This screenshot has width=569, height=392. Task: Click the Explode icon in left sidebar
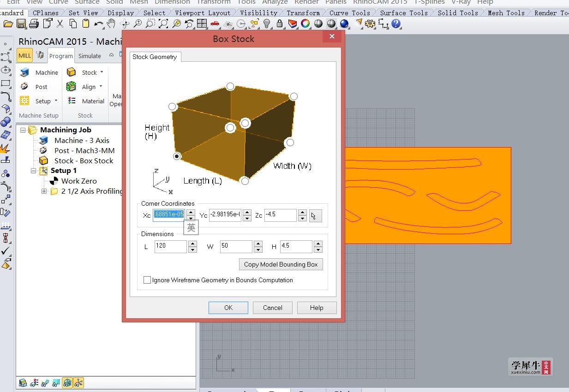[x=6, y=148]
